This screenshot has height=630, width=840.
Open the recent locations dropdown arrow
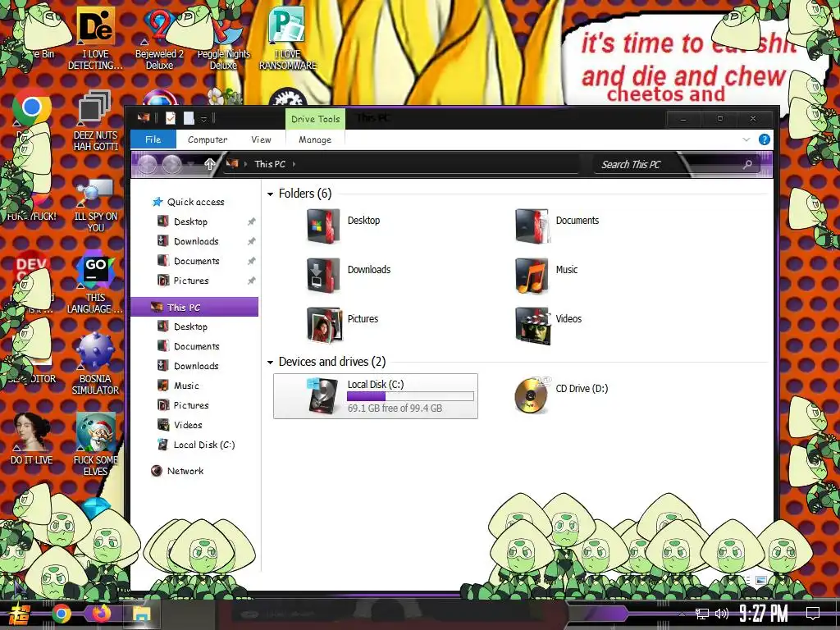[x=191, y=164]
